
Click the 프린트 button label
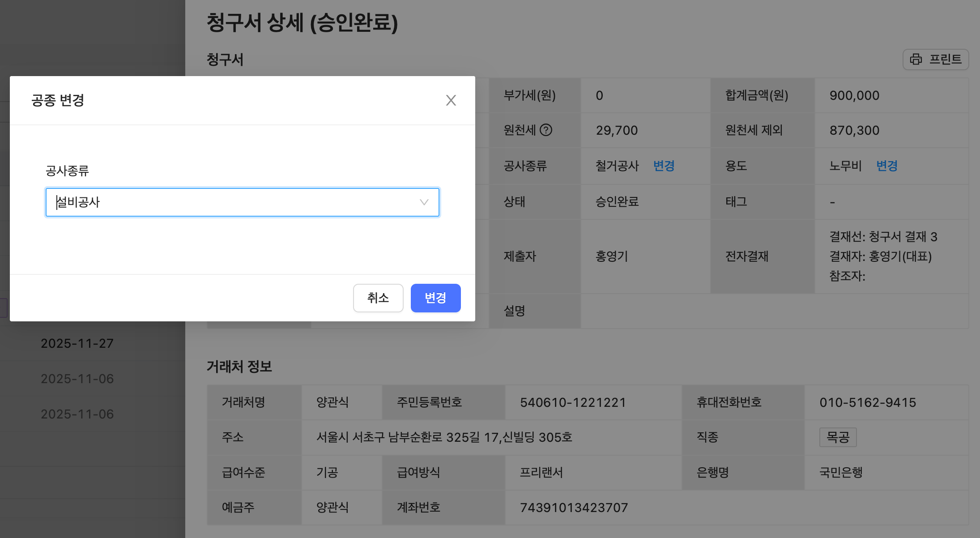pos(945,59)
